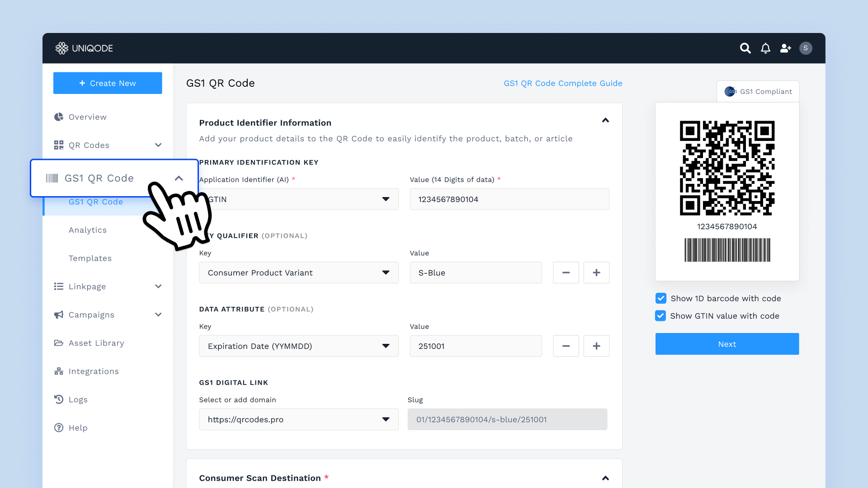Click the 14-digit GTIN value field

(x=509, y=199)
